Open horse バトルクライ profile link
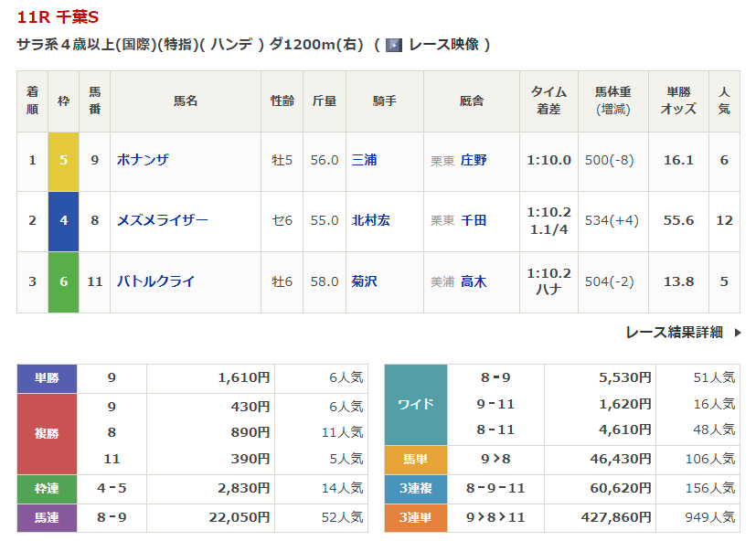The height and width of the screenshot is (541, 756). 155,281
